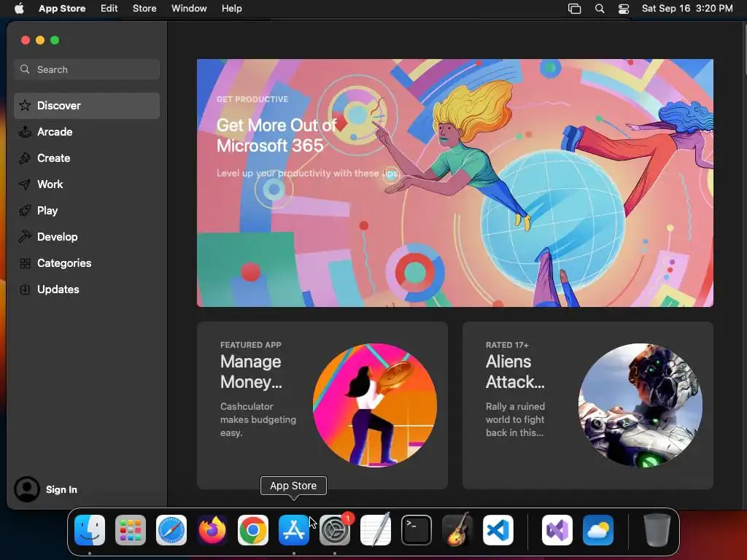Open Terminal from the Dock
This screenshot has width=747, height=560.
(x=417, y=530)
